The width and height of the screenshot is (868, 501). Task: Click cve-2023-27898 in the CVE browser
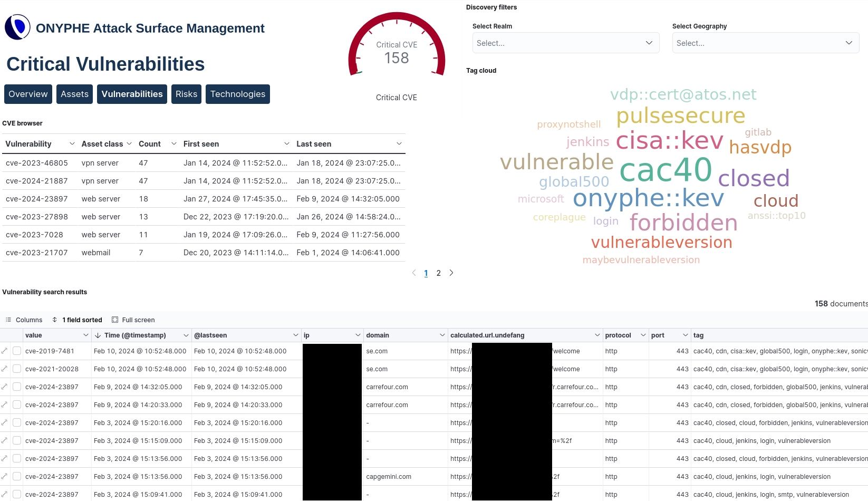pos(37,217)
